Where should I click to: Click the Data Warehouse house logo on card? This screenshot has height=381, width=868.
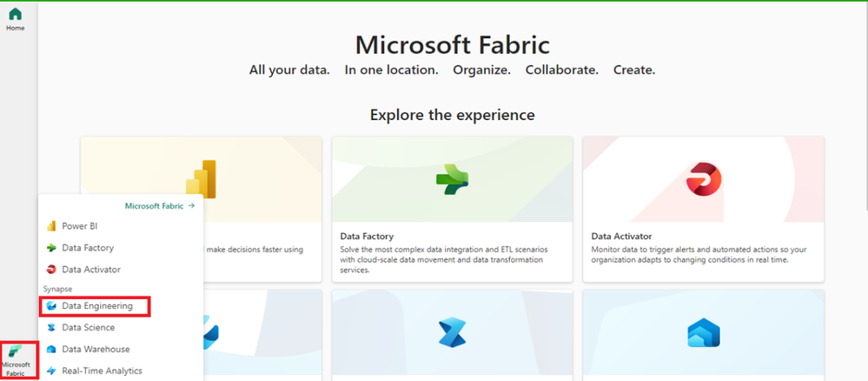pos(704,333)
